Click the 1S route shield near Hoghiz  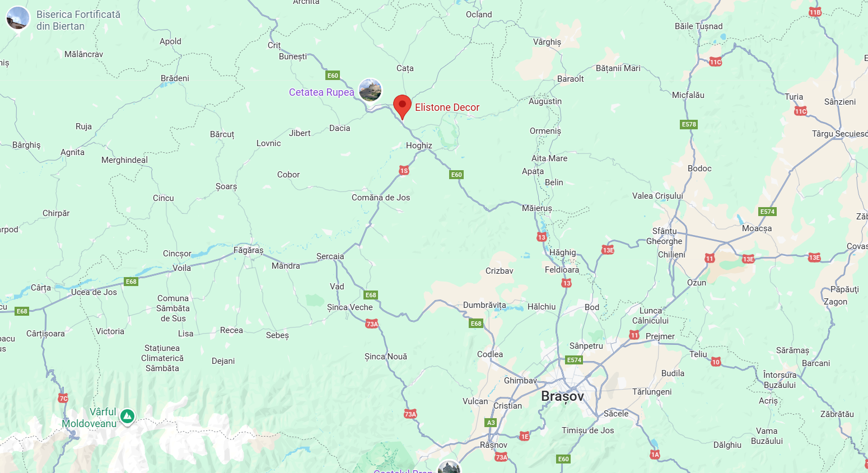pos(404,171)
